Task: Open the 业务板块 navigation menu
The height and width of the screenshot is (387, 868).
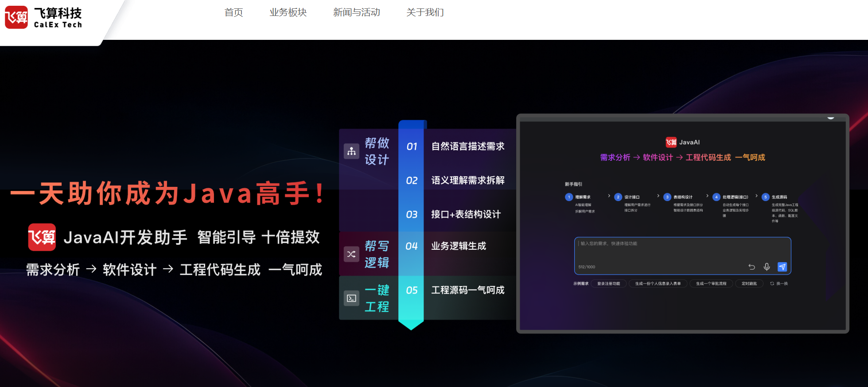Action: pos(288,12)
